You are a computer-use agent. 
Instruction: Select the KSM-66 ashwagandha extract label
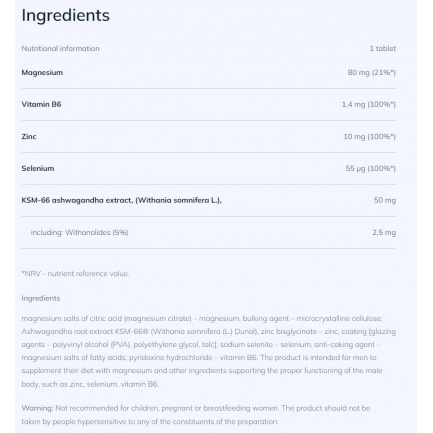(122, 200)
